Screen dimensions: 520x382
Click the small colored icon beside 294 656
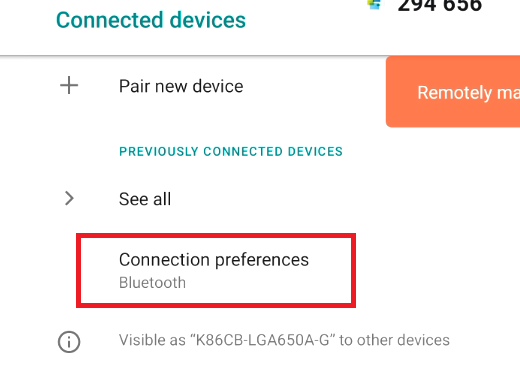[x=374, y=4]
